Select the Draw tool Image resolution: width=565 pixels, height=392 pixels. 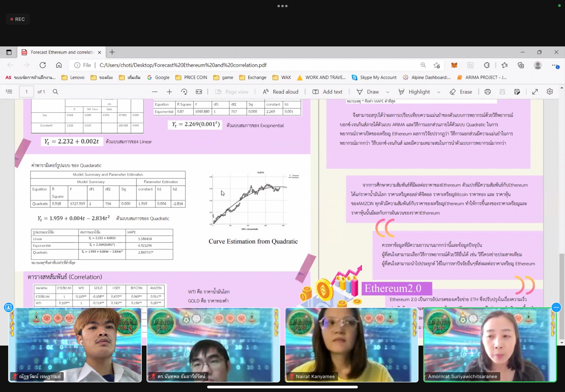[368, 92]
